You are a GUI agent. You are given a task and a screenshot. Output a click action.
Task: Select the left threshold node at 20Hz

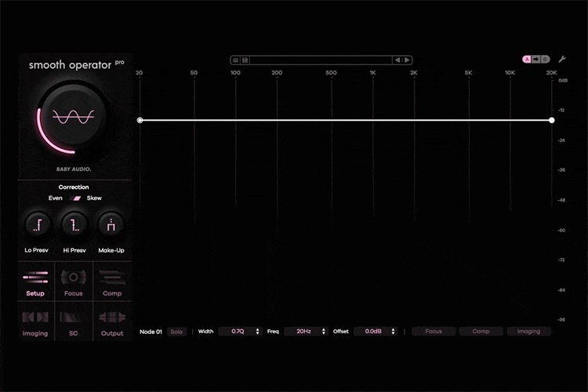(x=140, y=121)
